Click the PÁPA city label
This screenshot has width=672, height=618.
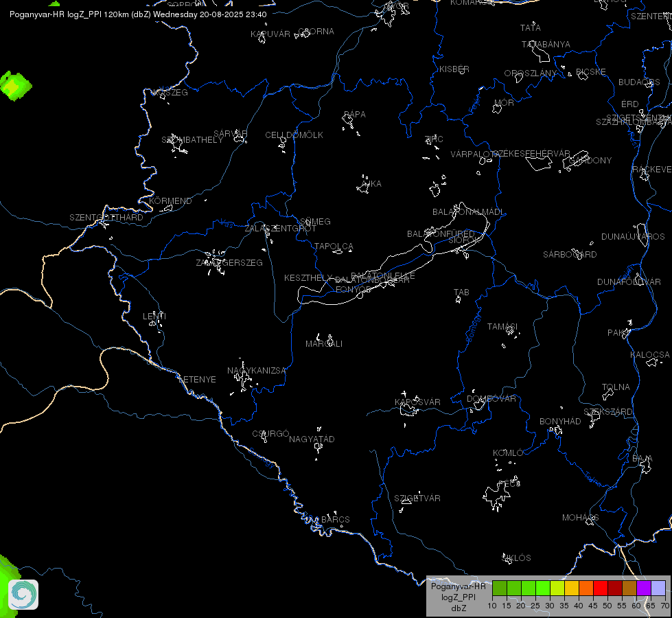coord(355,115)
